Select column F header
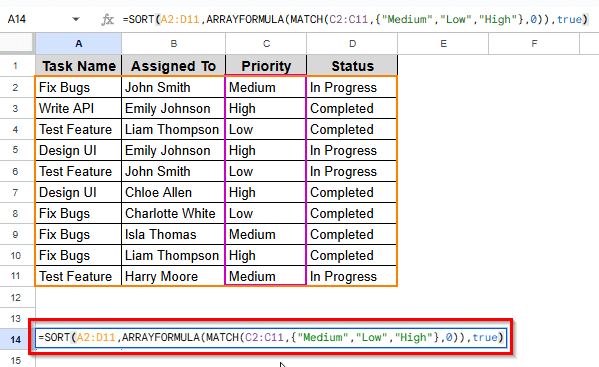The image size is (599, 367). coord(534,44)
